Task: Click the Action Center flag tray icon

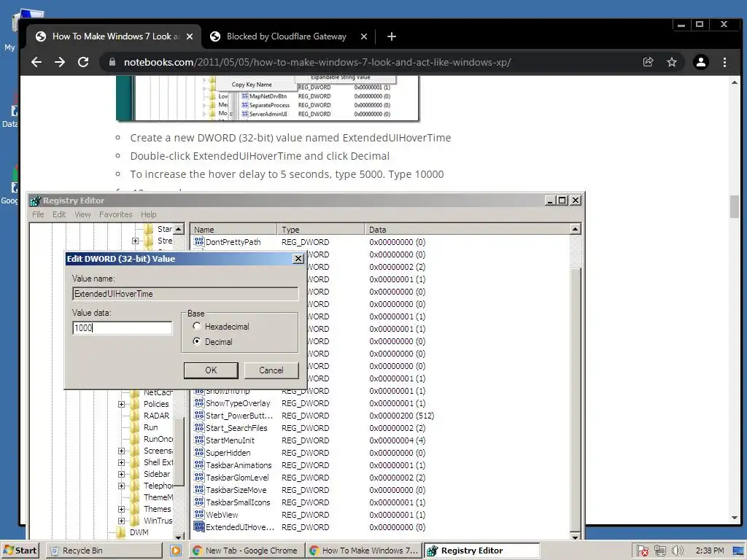Action: tap(642, 551)
